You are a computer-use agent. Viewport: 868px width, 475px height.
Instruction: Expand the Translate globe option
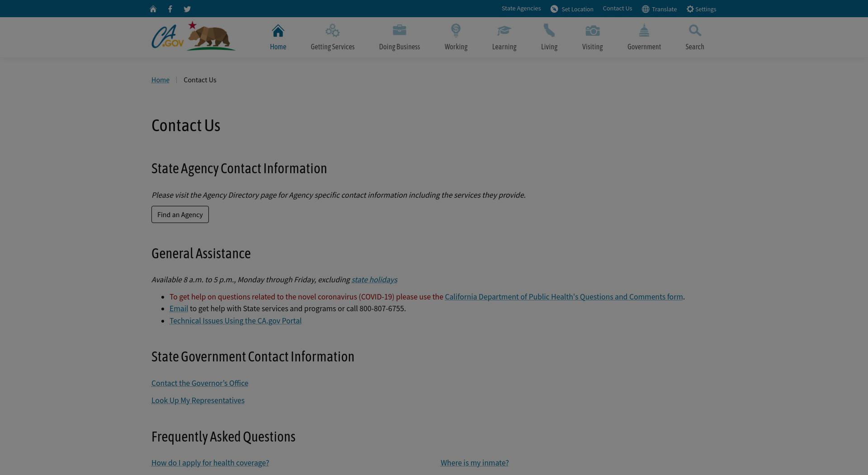(659, 9)
